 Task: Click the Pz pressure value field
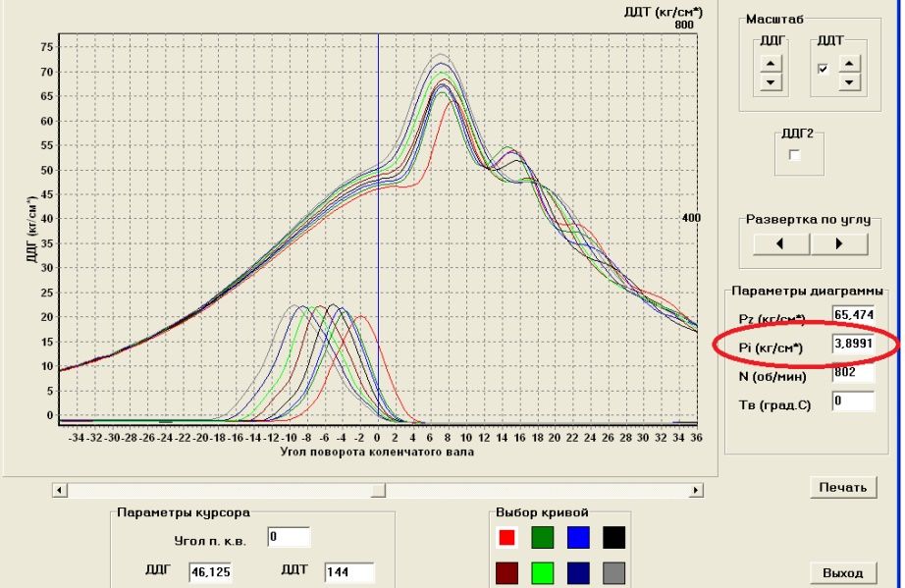coord(852,315)
